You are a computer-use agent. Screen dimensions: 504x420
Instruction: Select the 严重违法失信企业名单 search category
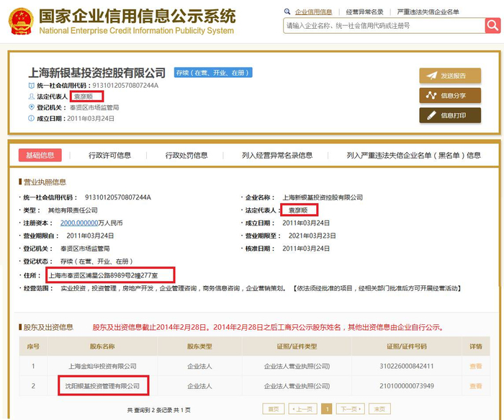428,12
